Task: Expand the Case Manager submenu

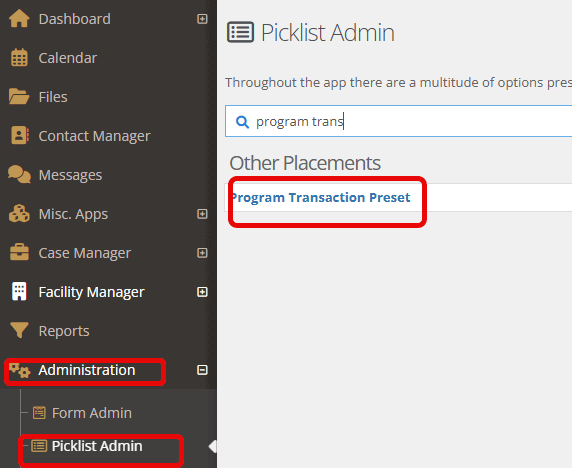Action: (202, 253)
